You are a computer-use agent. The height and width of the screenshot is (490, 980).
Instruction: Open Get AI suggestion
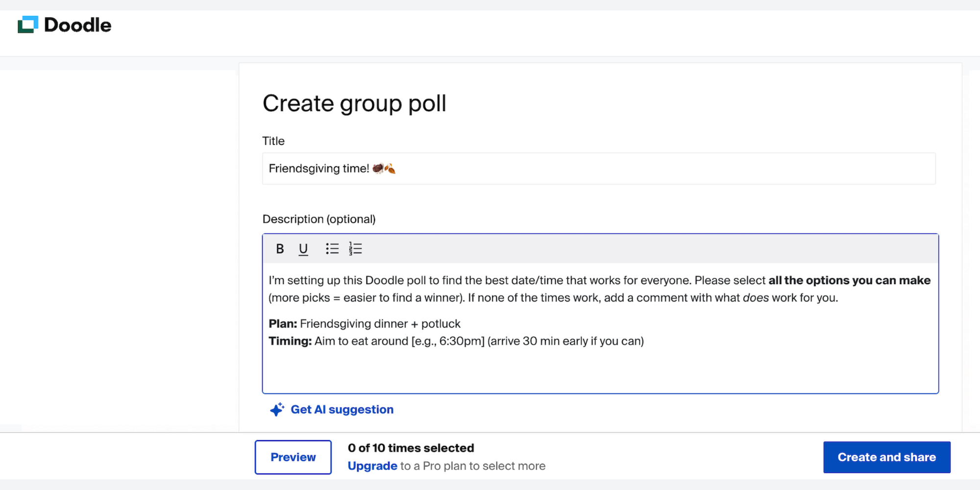[x=342, y=409]
